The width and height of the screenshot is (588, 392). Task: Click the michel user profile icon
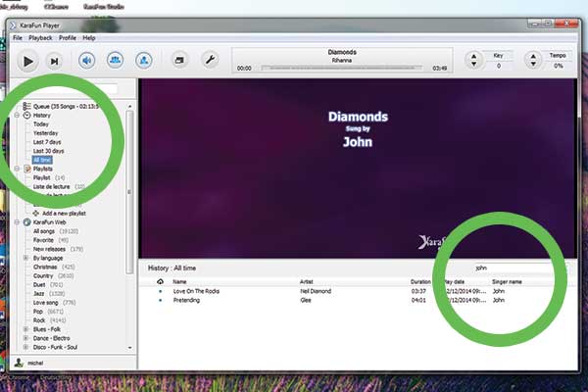tap(19, 363)
